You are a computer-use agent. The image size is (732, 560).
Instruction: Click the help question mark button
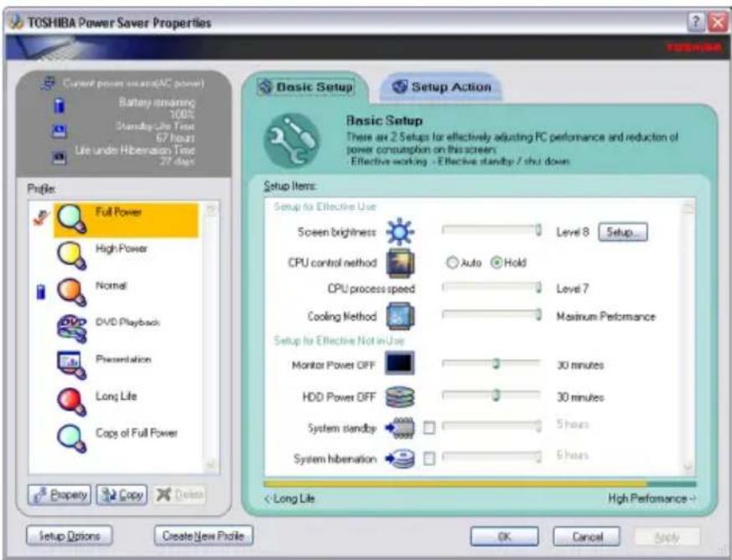pos(696,22)
